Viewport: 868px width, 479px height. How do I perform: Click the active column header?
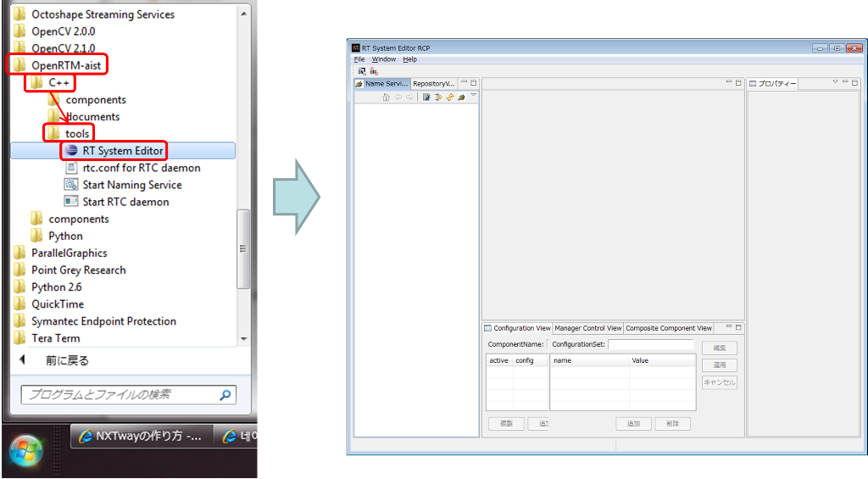[499, 360]
